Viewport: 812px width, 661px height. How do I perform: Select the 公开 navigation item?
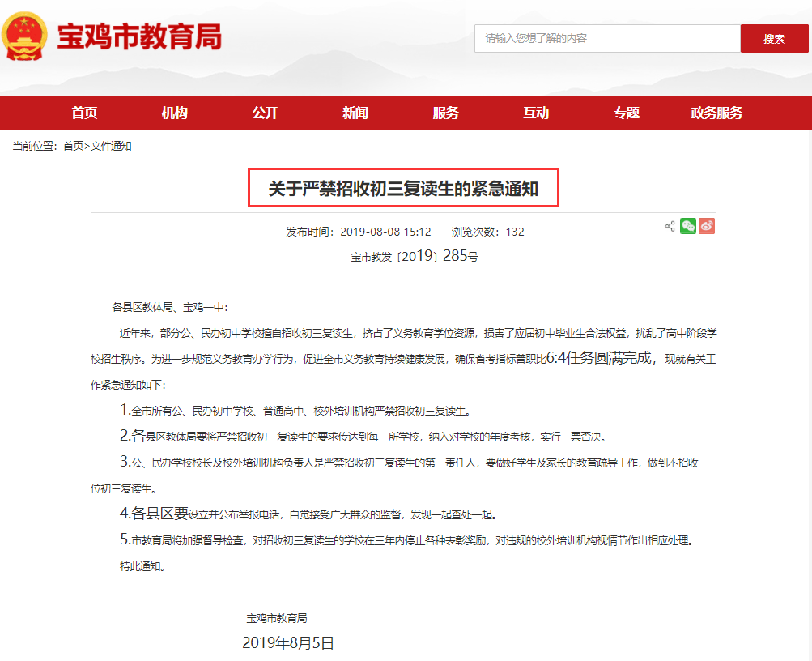[266, 113]
